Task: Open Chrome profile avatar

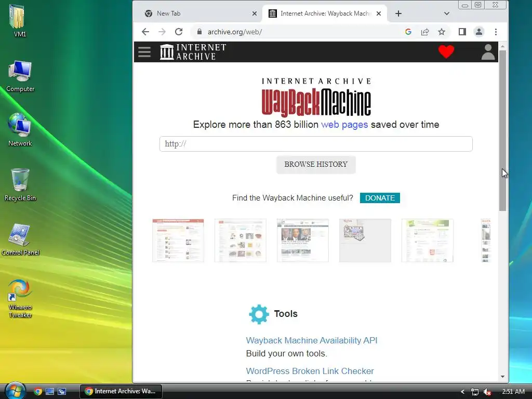Action: click(x=478, y=32)
